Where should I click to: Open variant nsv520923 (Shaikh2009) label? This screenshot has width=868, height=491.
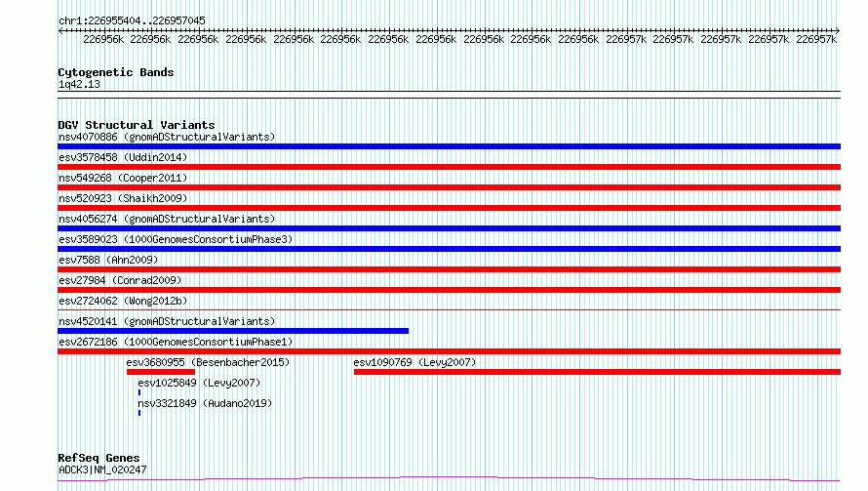(x=123, y=198)
